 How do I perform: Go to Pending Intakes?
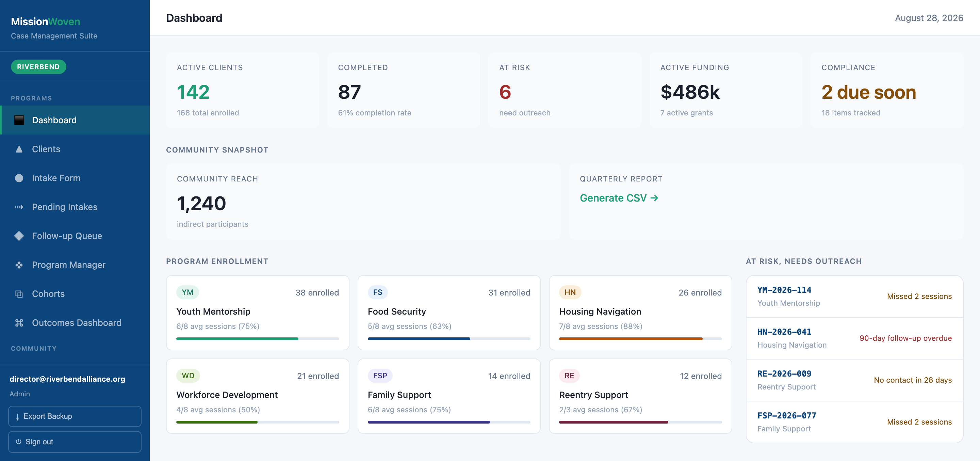coord(75,207)
